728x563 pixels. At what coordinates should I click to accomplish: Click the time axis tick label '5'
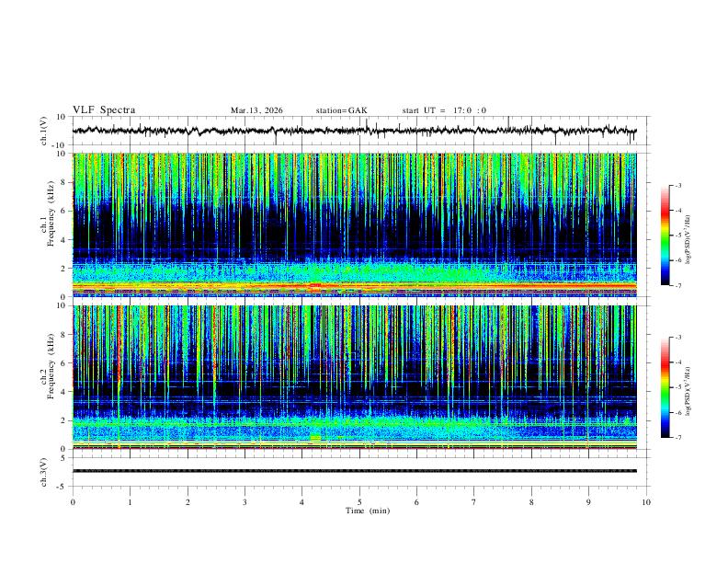point(359,502)
